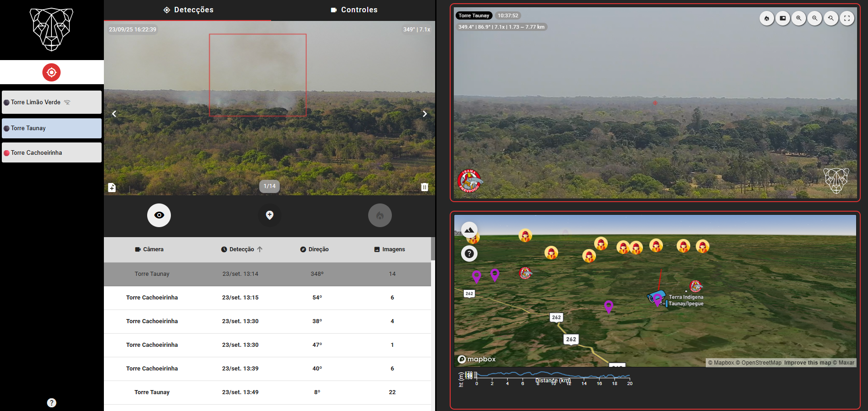Delete the current detection image

coord(424,187)
